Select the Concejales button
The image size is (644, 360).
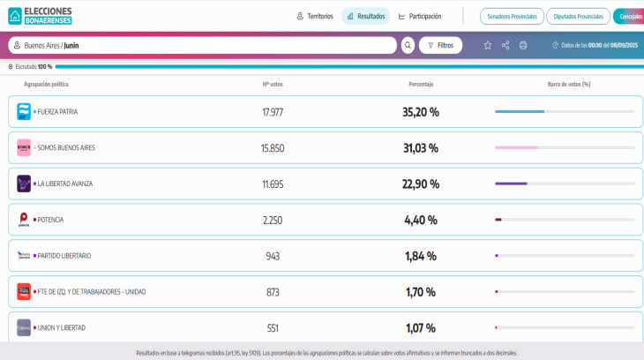coord(629,17)
